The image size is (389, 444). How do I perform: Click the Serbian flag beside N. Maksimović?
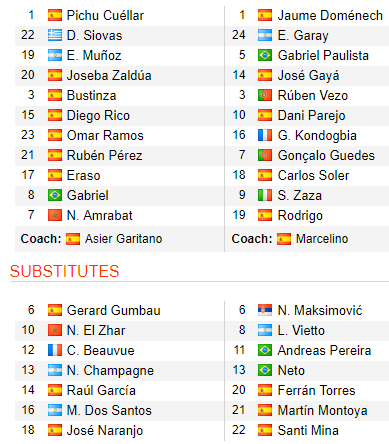(x=265, y=310)
